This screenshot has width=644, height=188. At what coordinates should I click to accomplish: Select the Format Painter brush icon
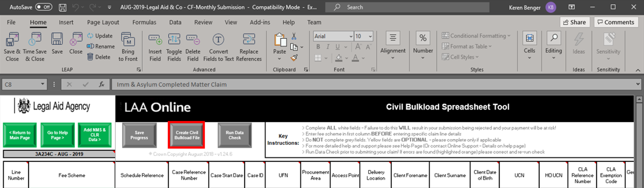point(294,58)
